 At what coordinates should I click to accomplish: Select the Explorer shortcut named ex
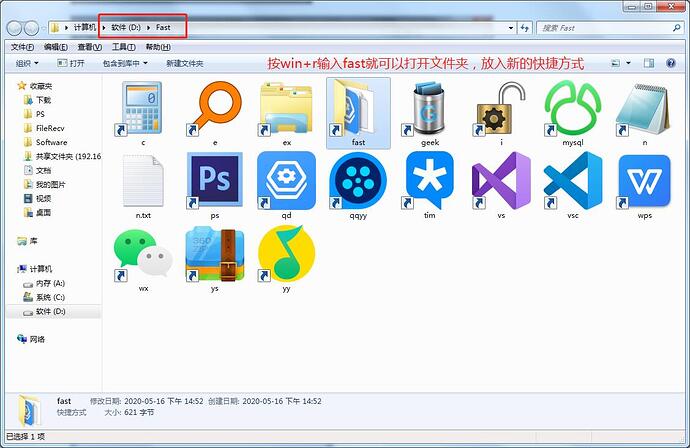coord(286,113)
